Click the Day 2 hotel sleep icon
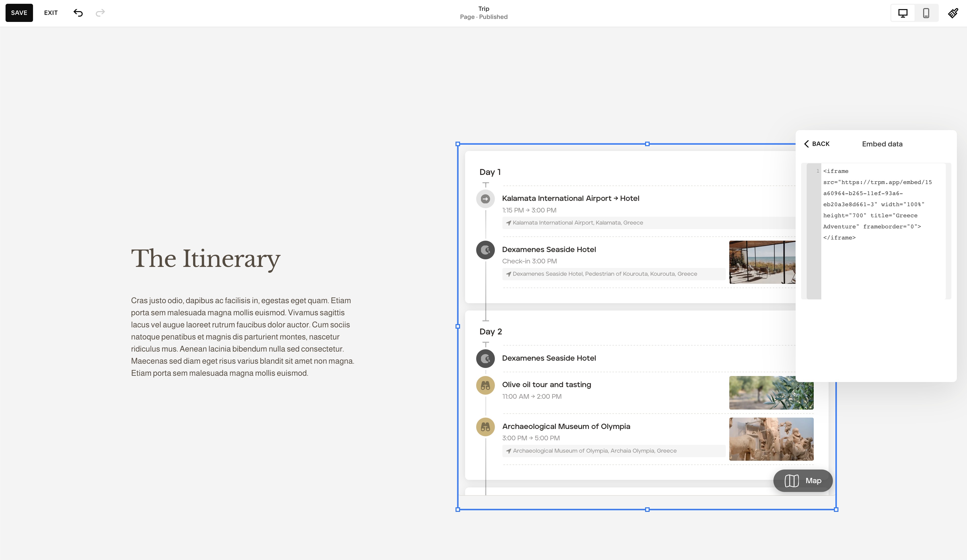This screenshot has width=967, height=560. point(486,359)
